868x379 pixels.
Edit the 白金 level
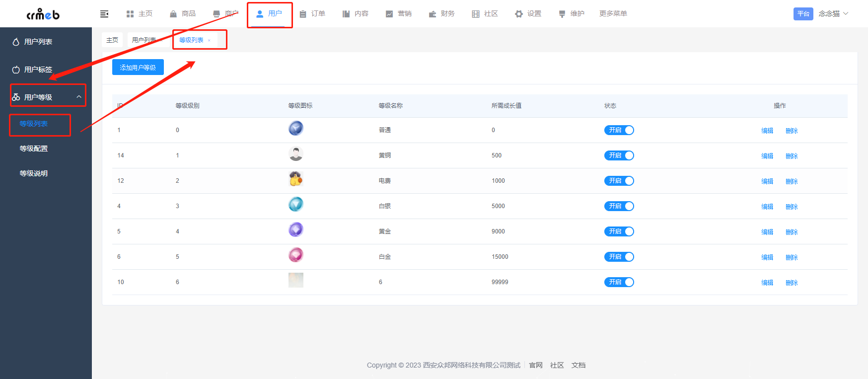767,257
